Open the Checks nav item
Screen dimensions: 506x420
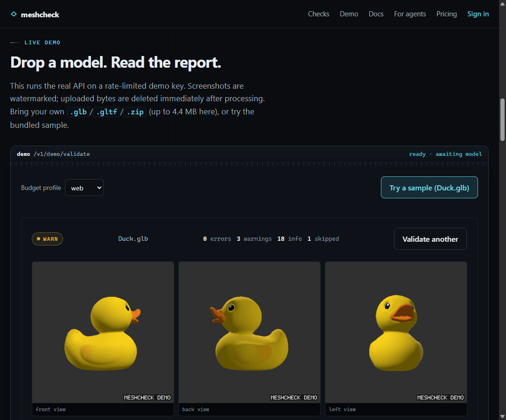click(x=318, y=14)
